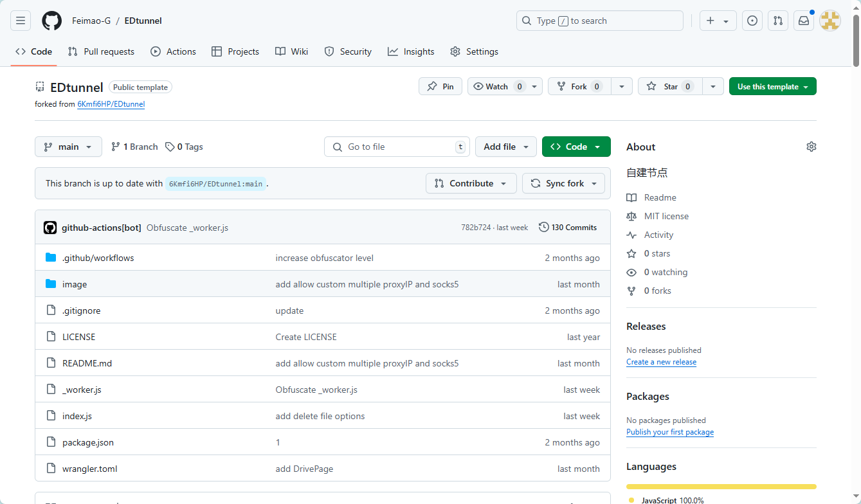Focus the Type / to search box
861x504 pixels.
[600, 21]
